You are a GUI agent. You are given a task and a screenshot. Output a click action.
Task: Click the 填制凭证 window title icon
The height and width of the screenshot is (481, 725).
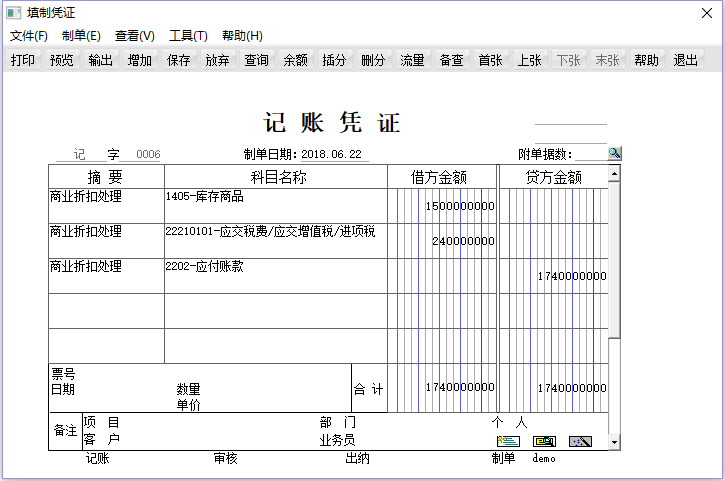tap(13, 13)
